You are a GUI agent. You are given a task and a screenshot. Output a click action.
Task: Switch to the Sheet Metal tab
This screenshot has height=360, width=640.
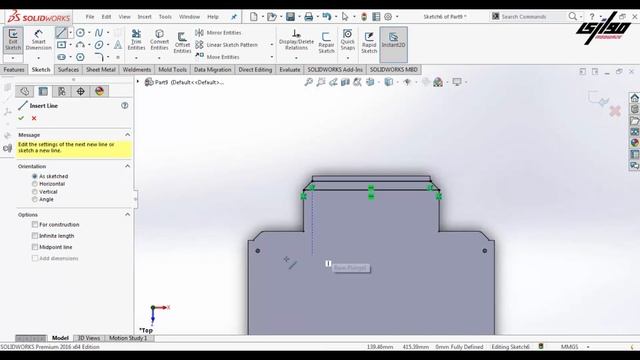tap(100, 69)
